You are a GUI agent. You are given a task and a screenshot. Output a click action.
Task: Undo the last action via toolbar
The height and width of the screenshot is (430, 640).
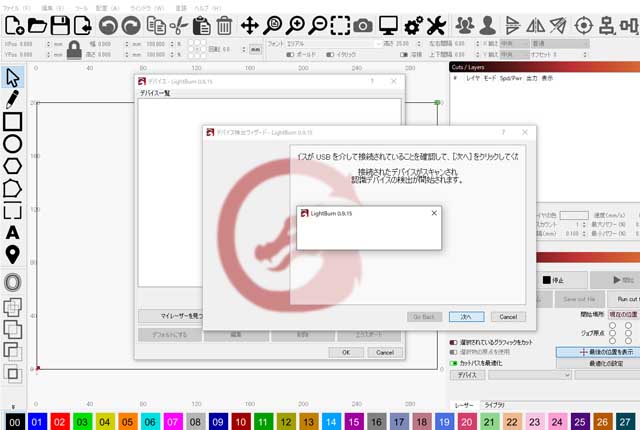pyautogui.click(x=108, y=26)
